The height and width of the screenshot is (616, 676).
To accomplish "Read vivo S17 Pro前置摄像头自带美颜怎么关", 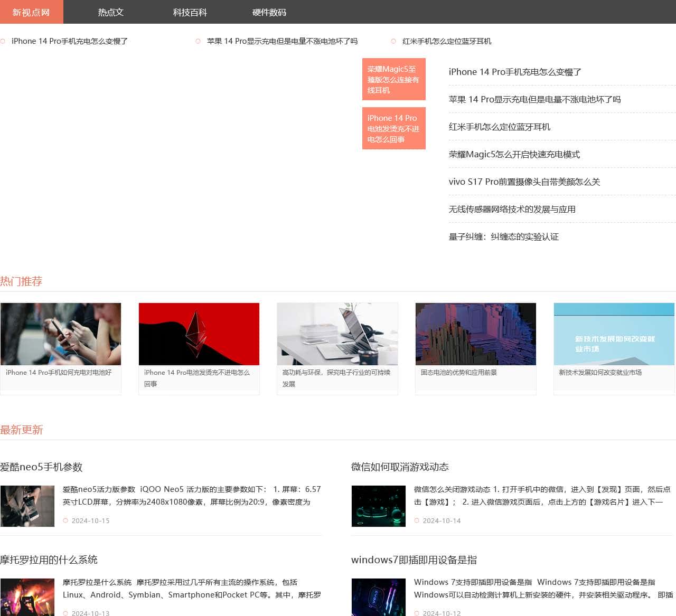I will tap(526, 182).
